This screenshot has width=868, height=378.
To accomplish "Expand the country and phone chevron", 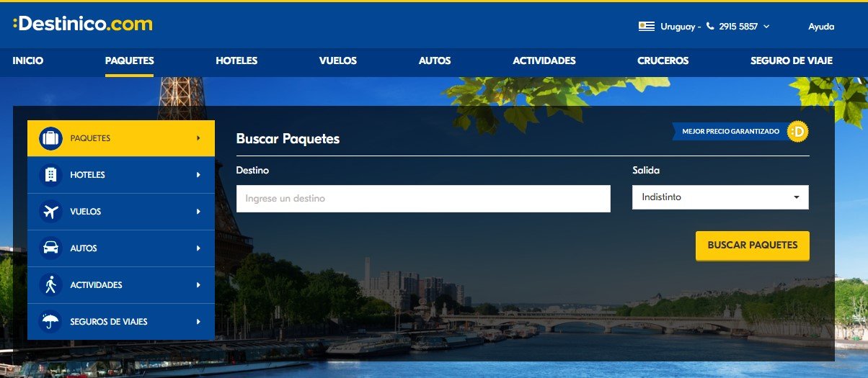I will tap(766, 27).
